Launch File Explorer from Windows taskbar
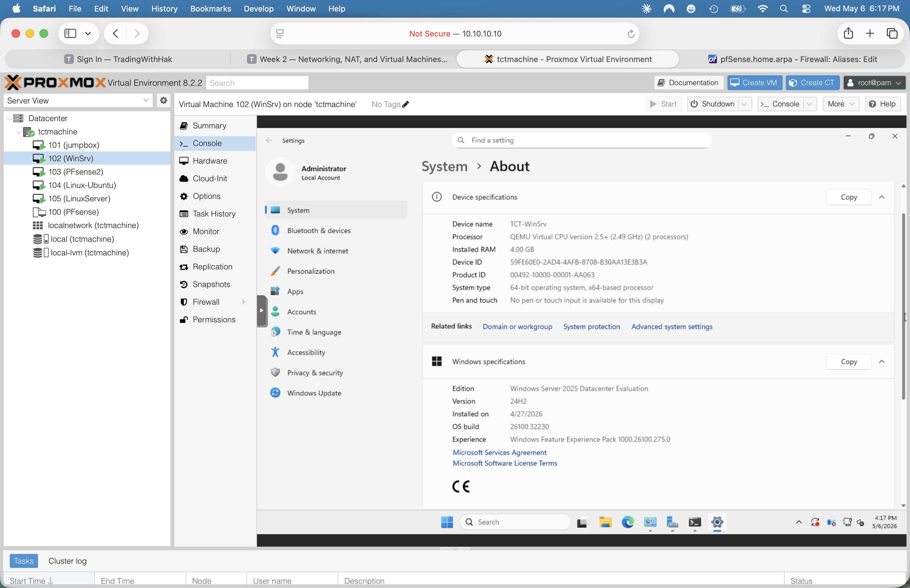910x588 pixels. [x=605, y=522]
